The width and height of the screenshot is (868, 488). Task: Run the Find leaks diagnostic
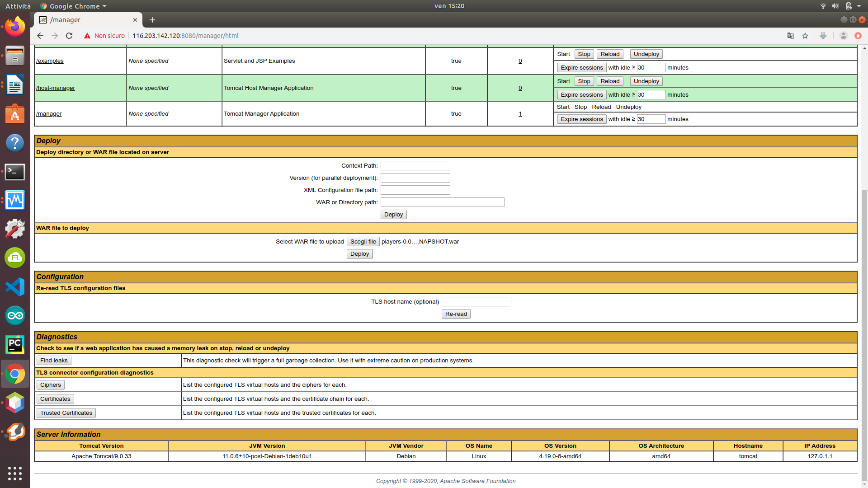pyautogui.click(x=54, y=361)
